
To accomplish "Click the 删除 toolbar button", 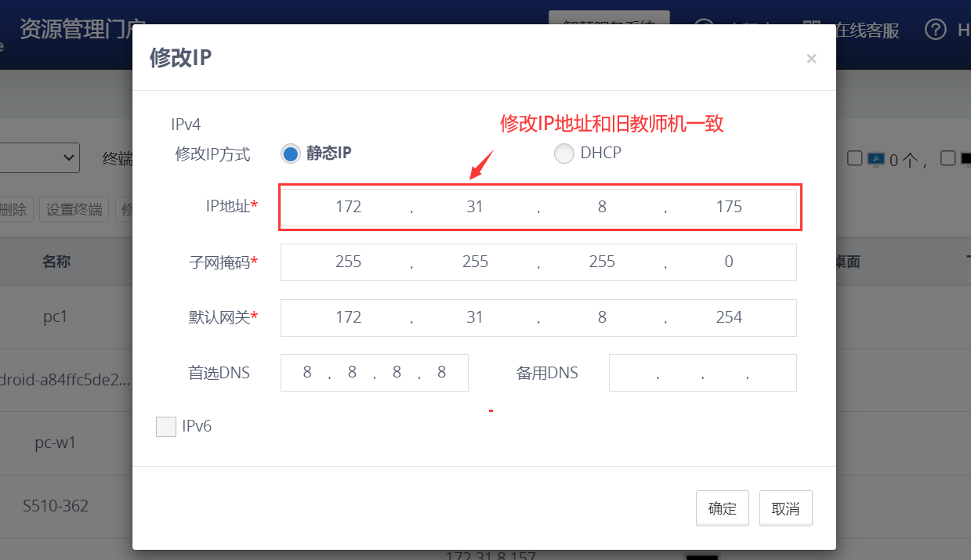I will pyautogui.click(x=13, y=209).
